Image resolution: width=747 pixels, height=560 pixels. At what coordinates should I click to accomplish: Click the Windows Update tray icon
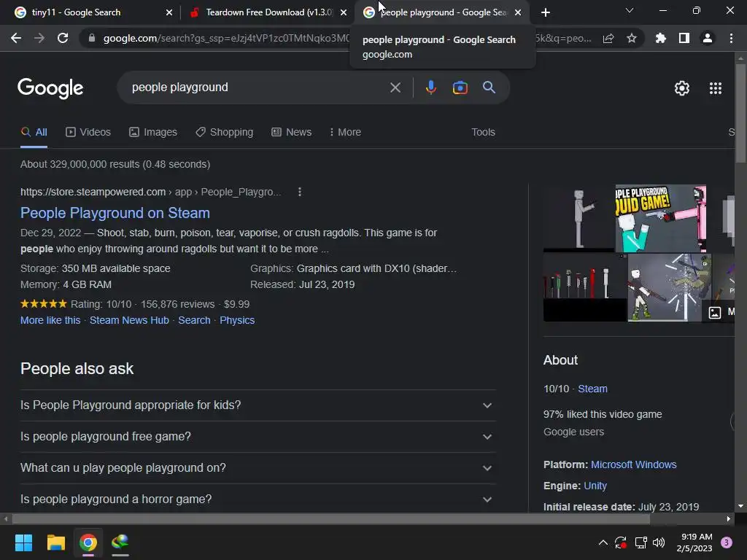coord(620,542)
